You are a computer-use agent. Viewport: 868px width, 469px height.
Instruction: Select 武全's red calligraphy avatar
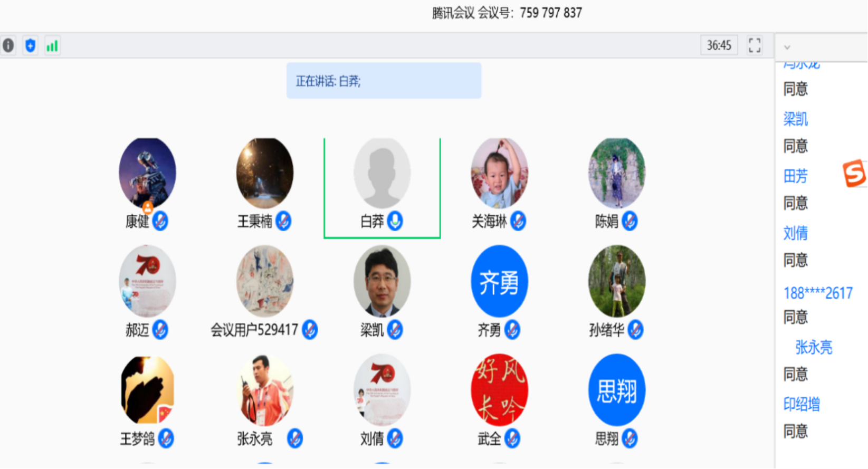(499, 390)
